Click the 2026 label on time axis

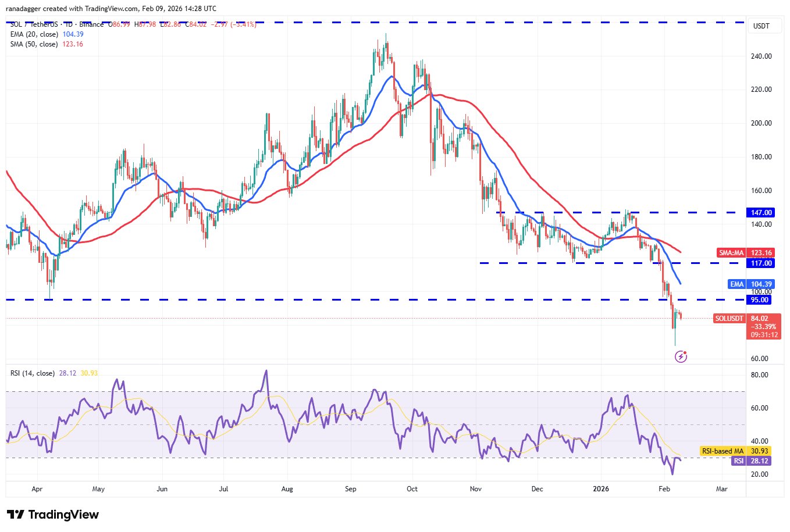click(600, 489)
